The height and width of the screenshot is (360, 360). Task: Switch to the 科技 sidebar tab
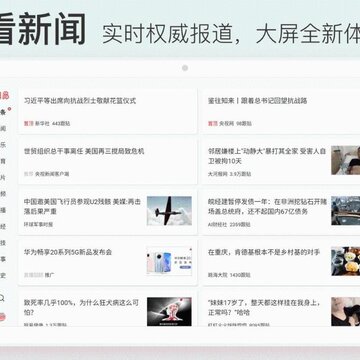(x=3, y=243)
